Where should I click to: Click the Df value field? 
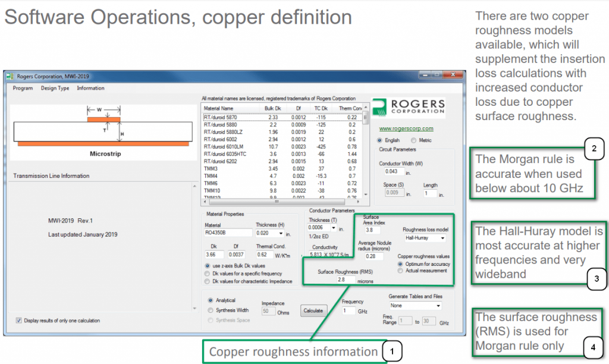[x=236, y=255]
